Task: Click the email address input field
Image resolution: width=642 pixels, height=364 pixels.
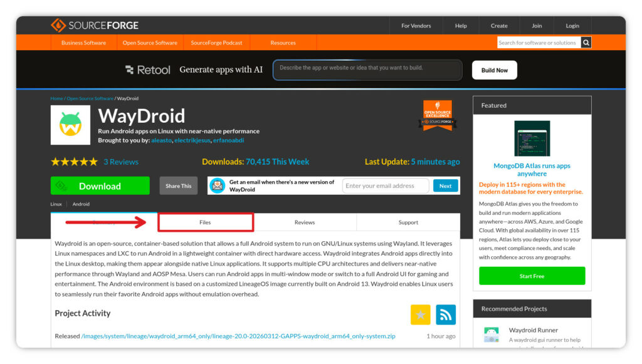Action: click(385, 185)
